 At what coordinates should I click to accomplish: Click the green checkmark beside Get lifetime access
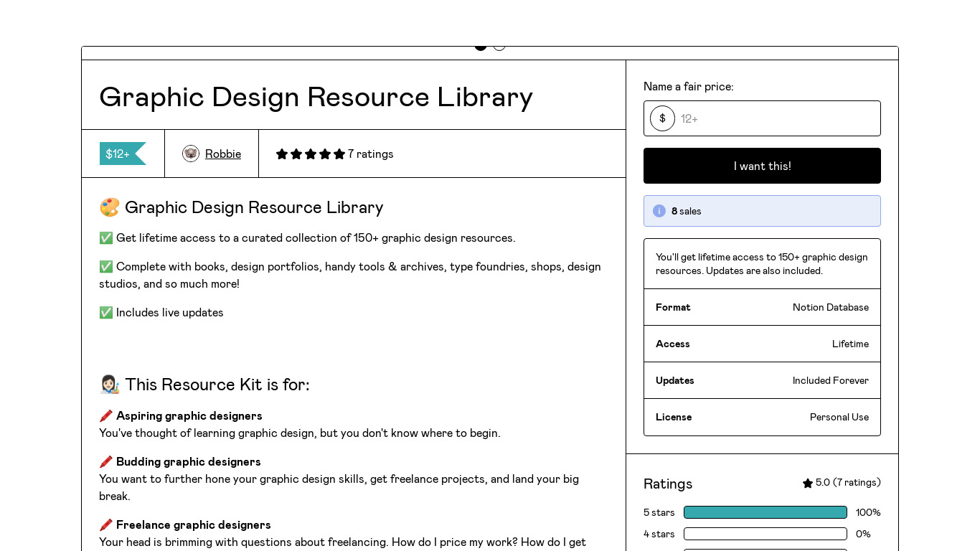click(x=106, y=238)
